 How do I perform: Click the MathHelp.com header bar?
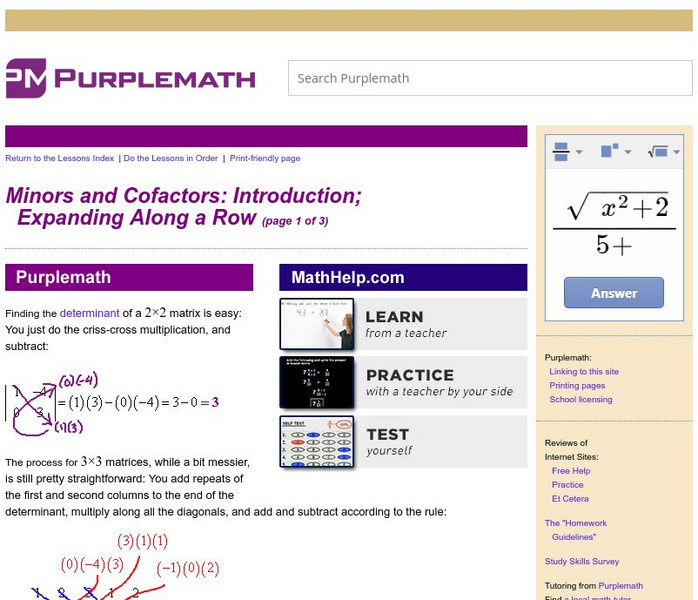coord(403,277)
